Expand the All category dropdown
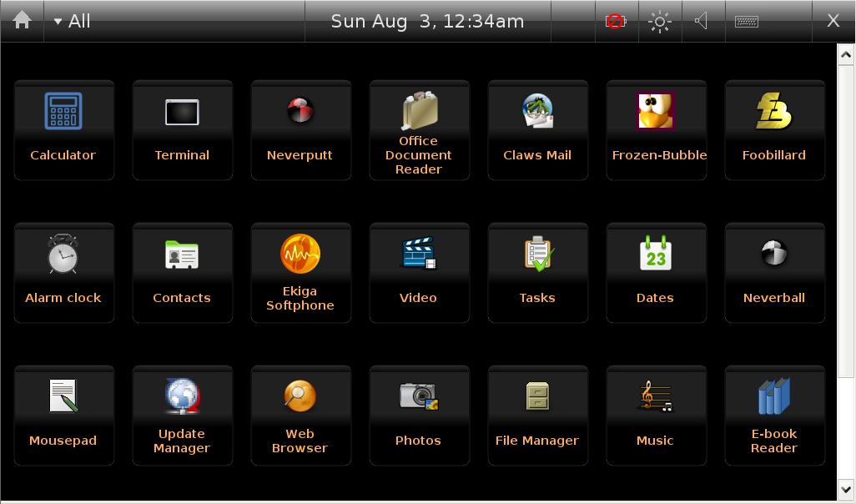 (x=73, y=22)
